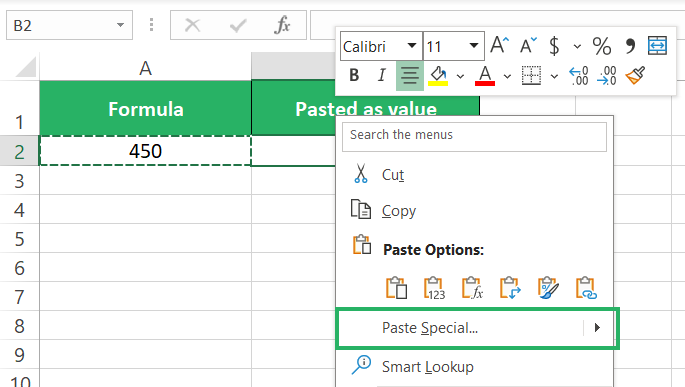The height and width of the screenshot is (387, 685).
Task: Click the standard Paste option icon
Action: pos(396,288)
